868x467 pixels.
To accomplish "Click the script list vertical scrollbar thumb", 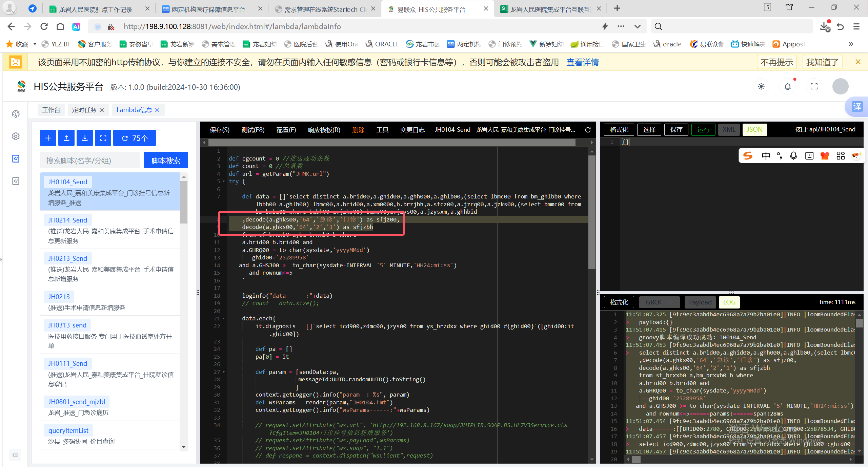I will (x=184, y=202).
